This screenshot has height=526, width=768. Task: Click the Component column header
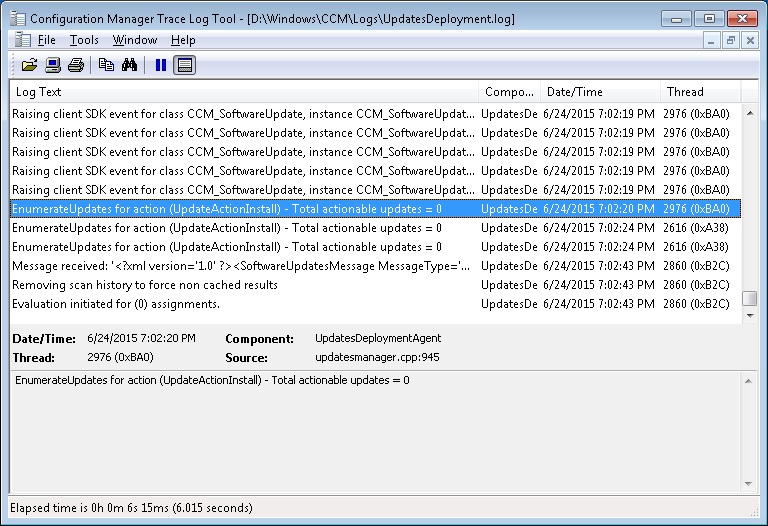click(x=509, y=92)
